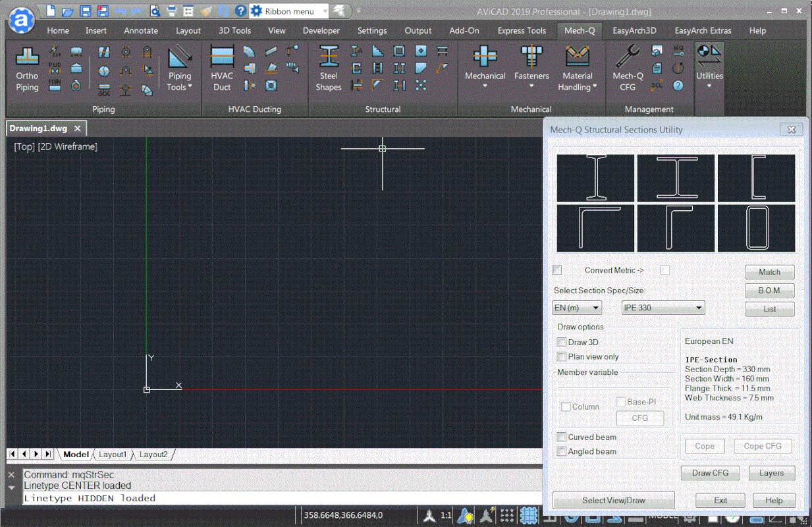Click the blue Help icon in quick toolbar
Screen dimensions: 812x527
[x=240, y=11]
